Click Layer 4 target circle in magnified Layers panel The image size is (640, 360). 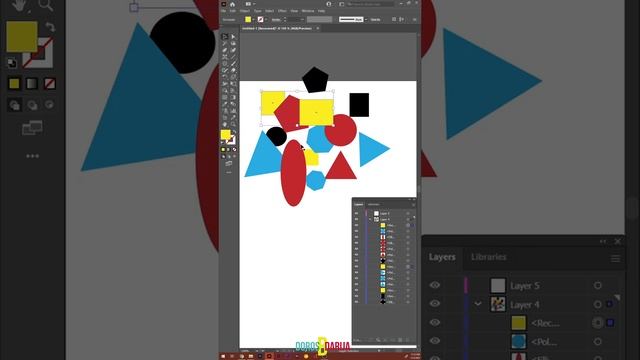(x=598, y=304)
